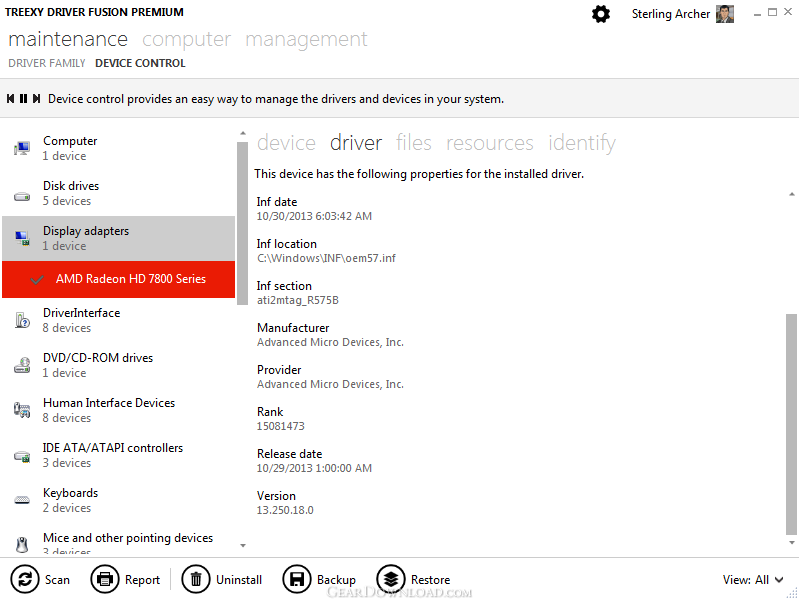Click the Uninstall button label
This screenshot has height=600, width=799.
tap(238, 580)
